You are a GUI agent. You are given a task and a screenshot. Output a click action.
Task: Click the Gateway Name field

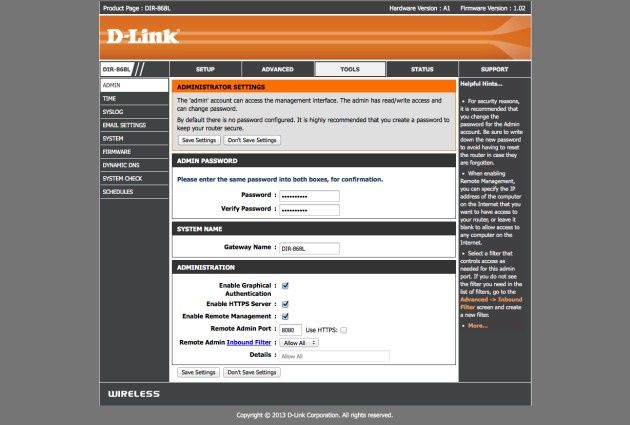pyautogui.click(x=309, y=249)
